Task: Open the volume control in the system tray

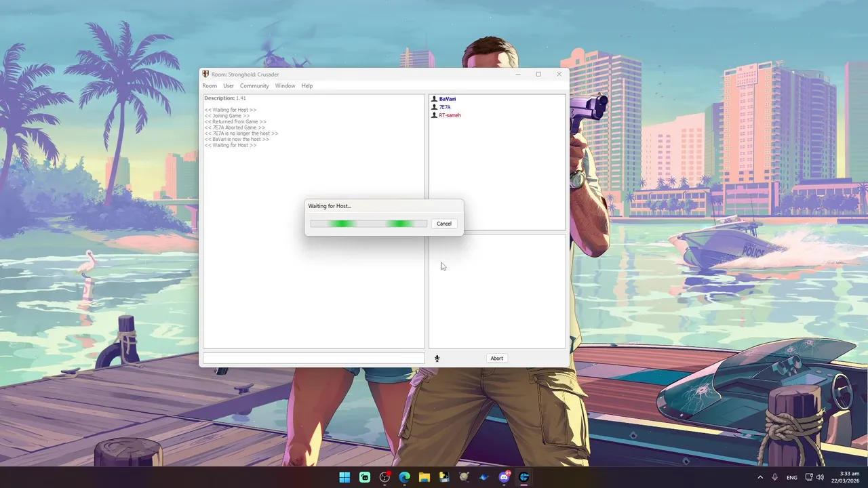Action: coord(820,477)
